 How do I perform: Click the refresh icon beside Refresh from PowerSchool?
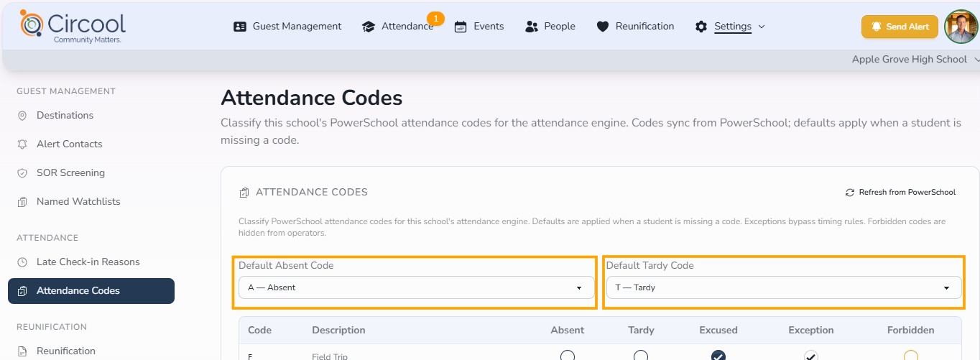click(851, 193)
